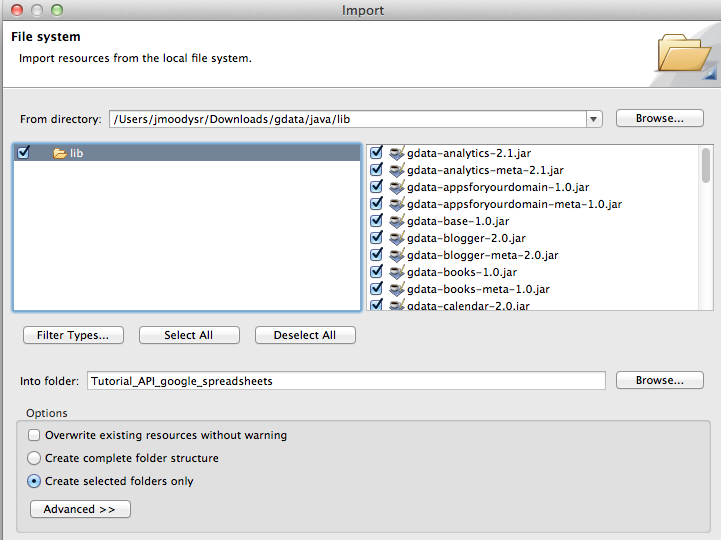Image resolution: width=721 pixels, height=540 pixels.
Task: Click the jar icon for gdata-base-1.0.jar
Action: click(397, 221)
